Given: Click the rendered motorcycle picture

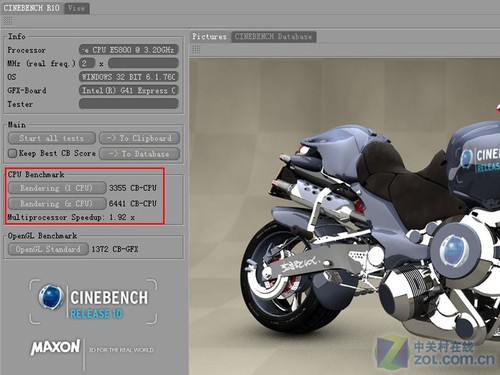Looking at the screenshot, I should pos(345,217).
